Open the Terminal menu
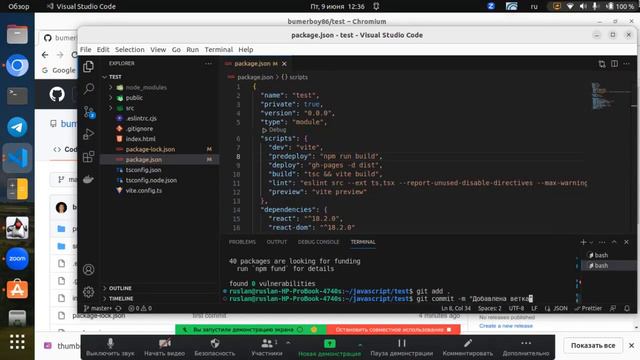The image size is (640, 360). (x=219, y=49)
